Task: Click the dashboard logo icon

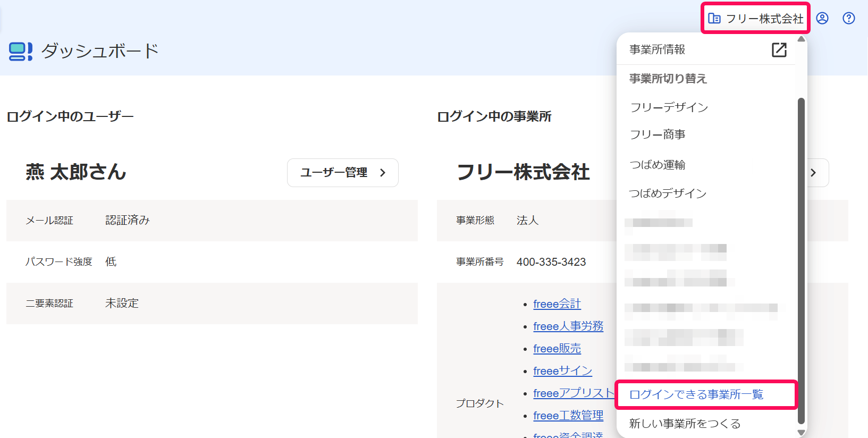Action: click(x=21, y=52)
